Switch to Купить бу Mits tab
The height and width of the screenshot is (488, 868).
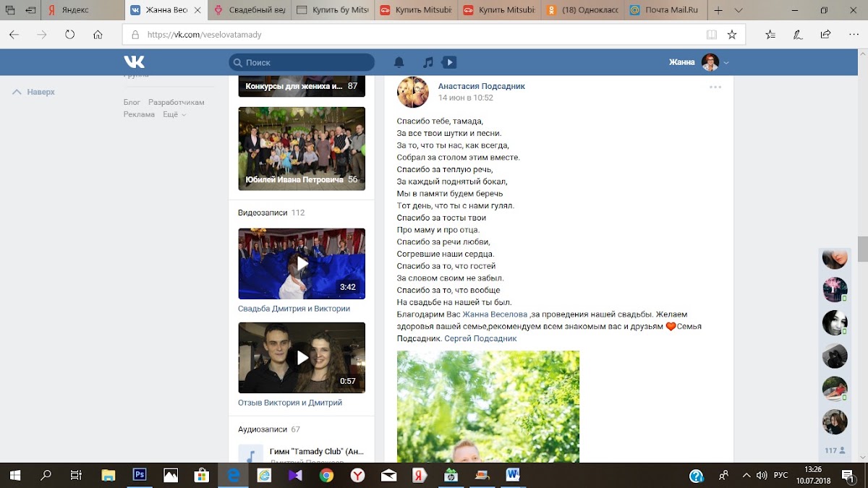(332, 10)
